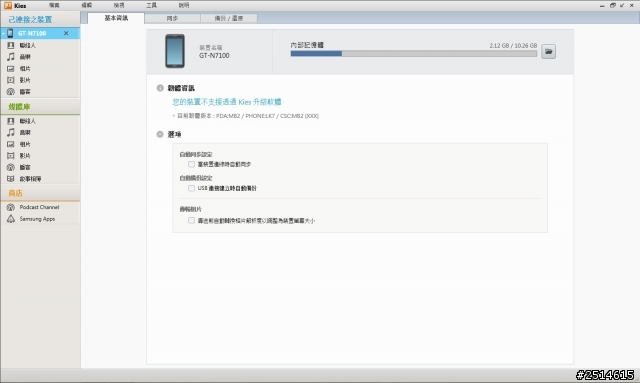Click the phone picture of GT-N7100

[x=175, y=51]
